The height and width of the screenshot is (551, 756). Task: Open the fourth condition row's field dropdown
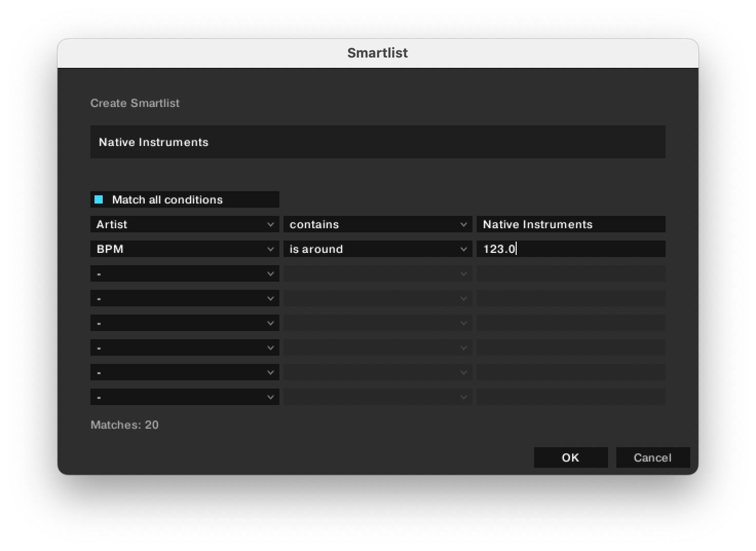click(x=185, y=298)
